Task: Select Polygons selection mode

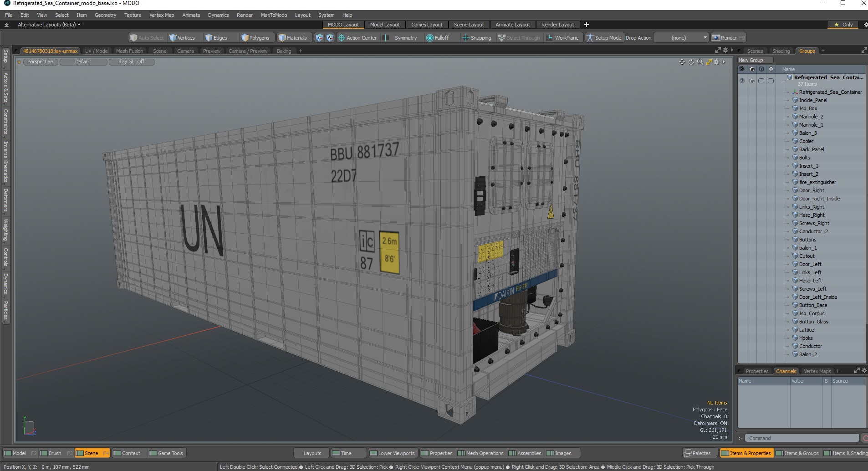Action: pyautogui.click(x=255, y=38)
